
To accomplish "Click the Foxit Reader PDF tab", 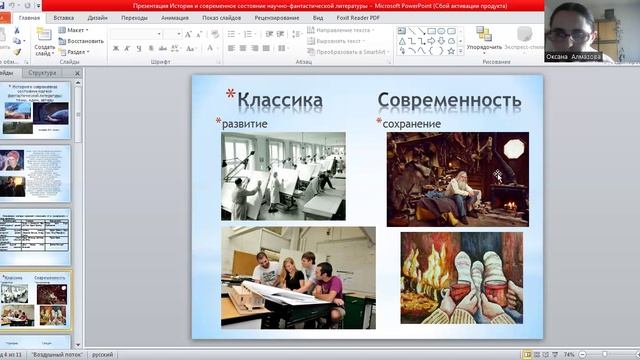I will [x=358, y=18].
